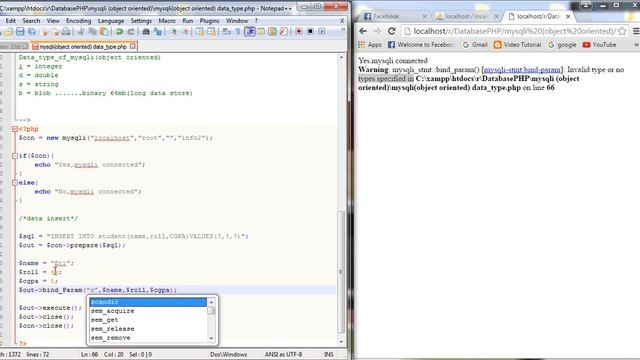Click the Zoom In toolbar icon
This screenshot has height=360, width=640.
tap(173, 31)
